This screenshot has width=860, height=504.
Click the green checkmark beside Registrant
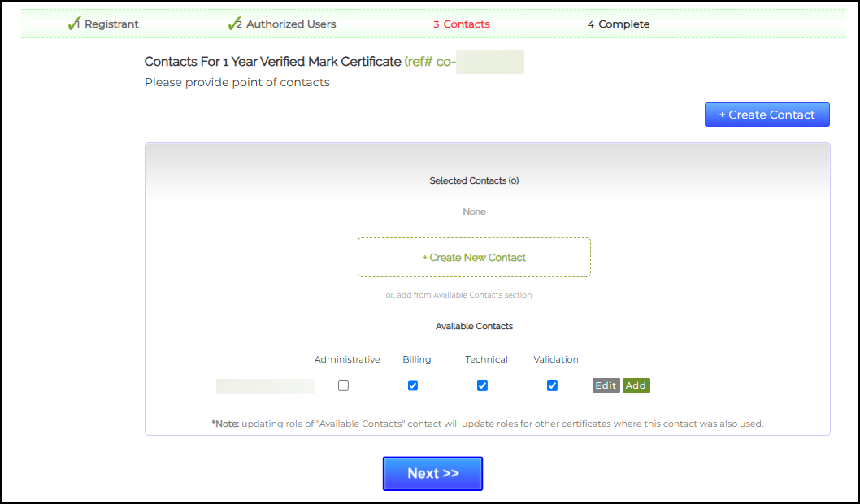click(x=73, y=24)
